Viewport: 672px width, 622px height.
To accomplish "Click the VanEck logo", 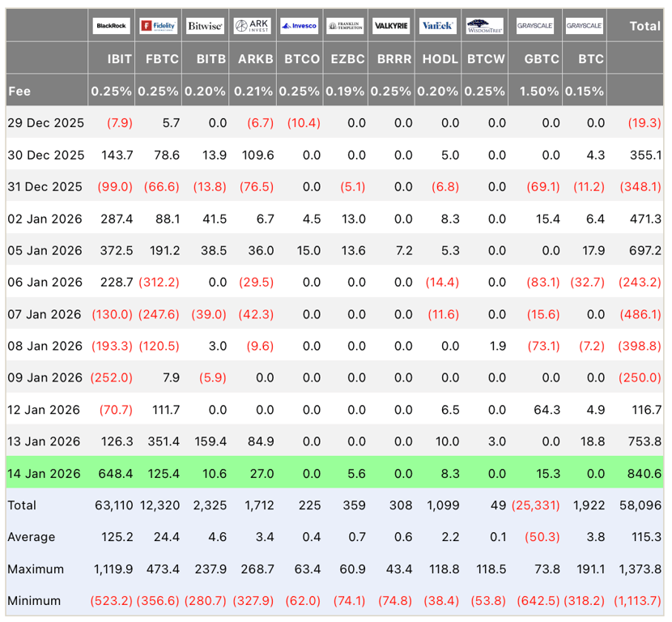I will point(437,26).
